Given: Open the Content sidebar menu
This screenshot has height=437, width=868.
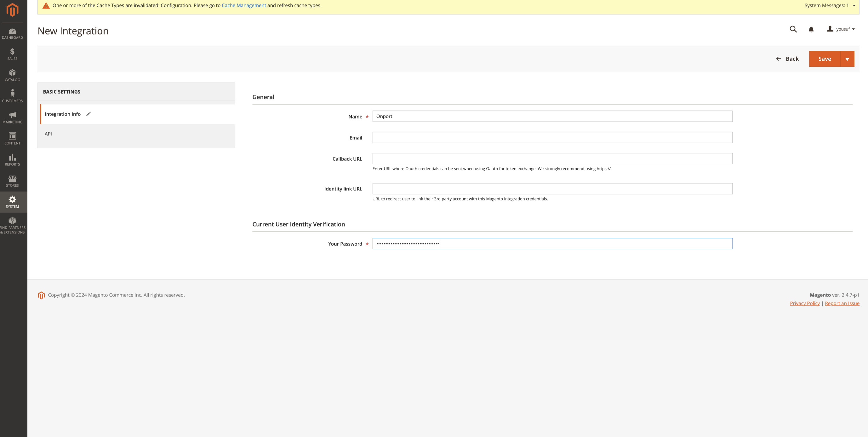Looking at the screenshot, I should [x=13, y=139].
